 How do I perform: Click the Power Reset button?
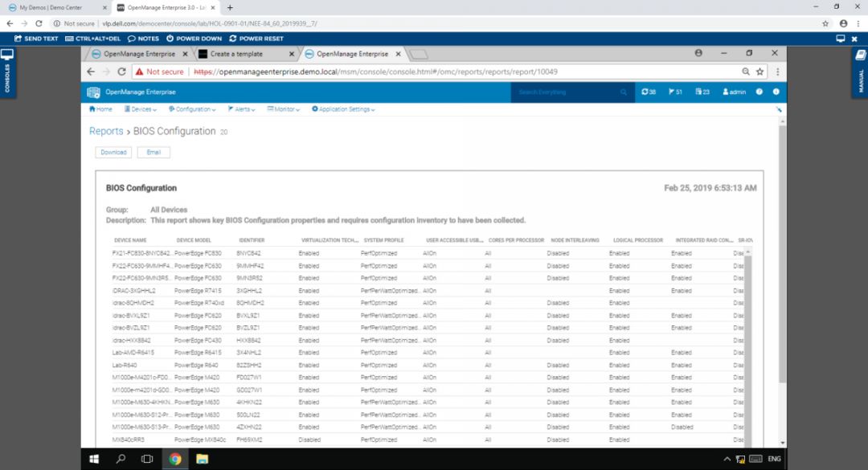[x=256, y=39]
